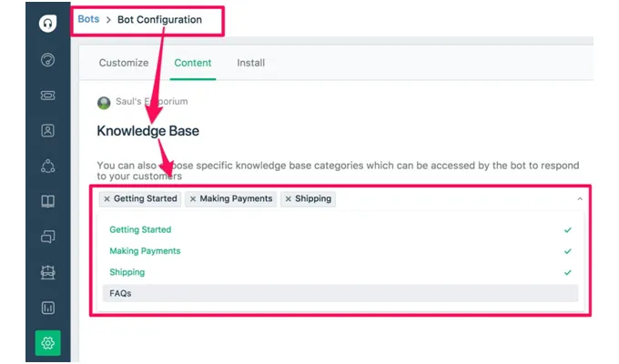
Task: Open the Contacts icon in sidebar
Action: point(48,130)
